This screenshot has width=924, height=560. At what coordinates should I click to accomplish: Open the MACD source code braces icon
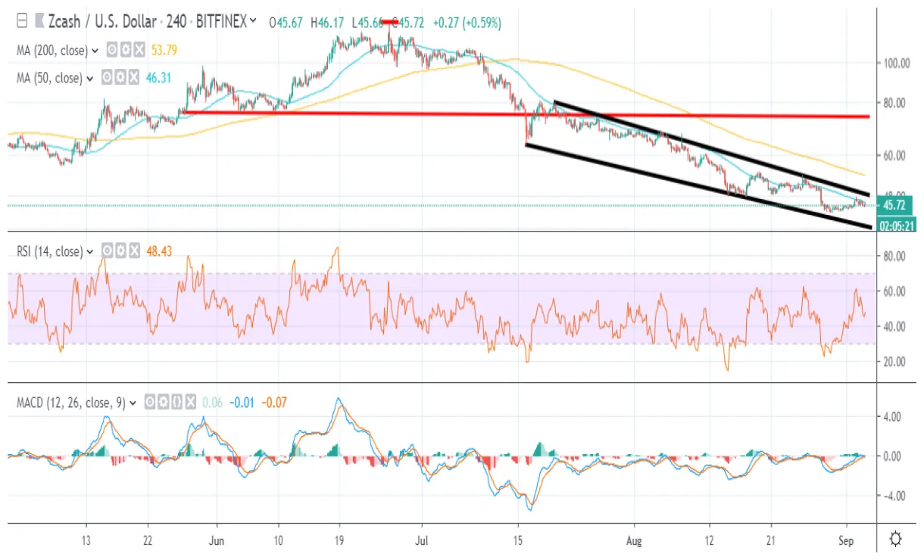175,403
